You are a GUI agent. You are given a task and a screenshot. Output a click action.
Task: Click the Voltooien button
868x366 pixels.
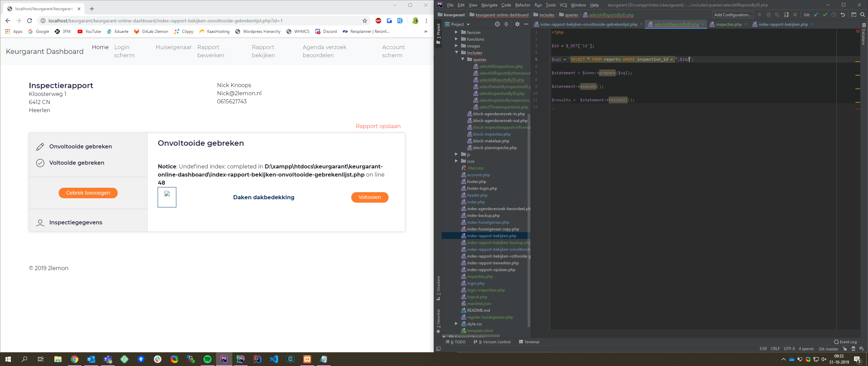(x=370, y=197)
